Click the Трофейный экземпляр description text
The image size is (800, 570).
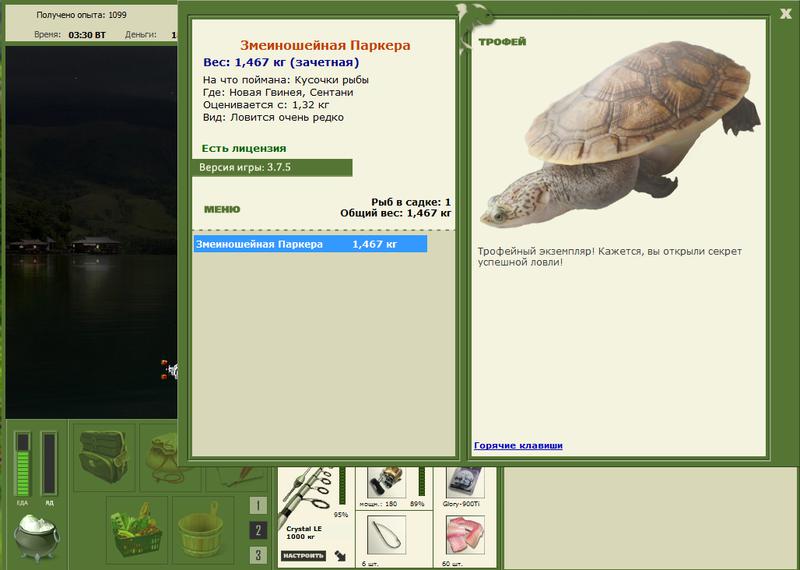tap(610, 257)
